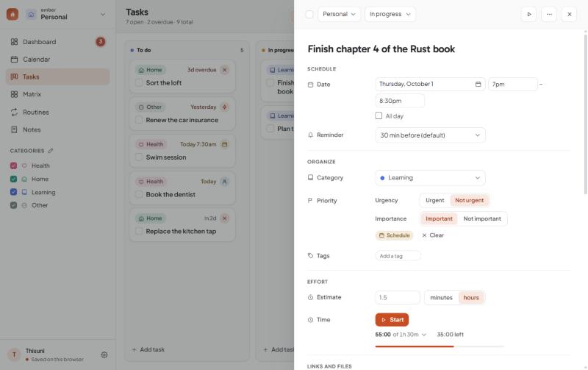The image size is (588, 370).
Task: Open Calendar in the sidebar
Action: [57, 60]
